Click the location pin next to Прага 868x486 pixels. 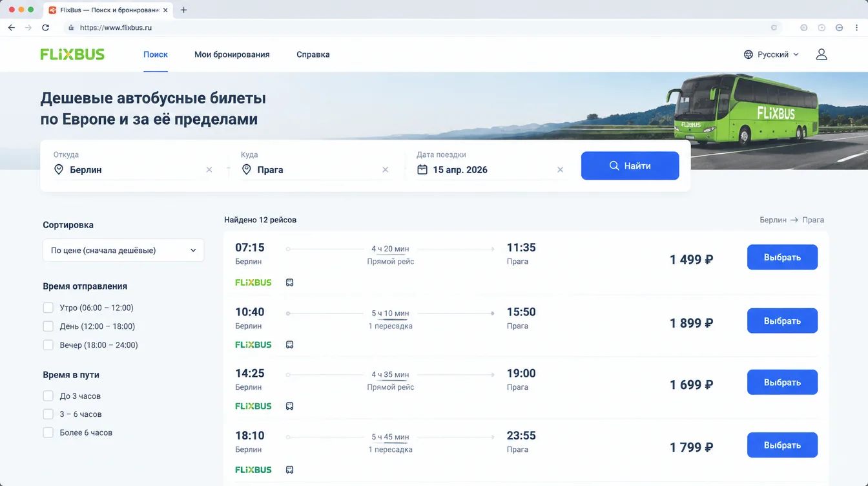click(246, 169)
